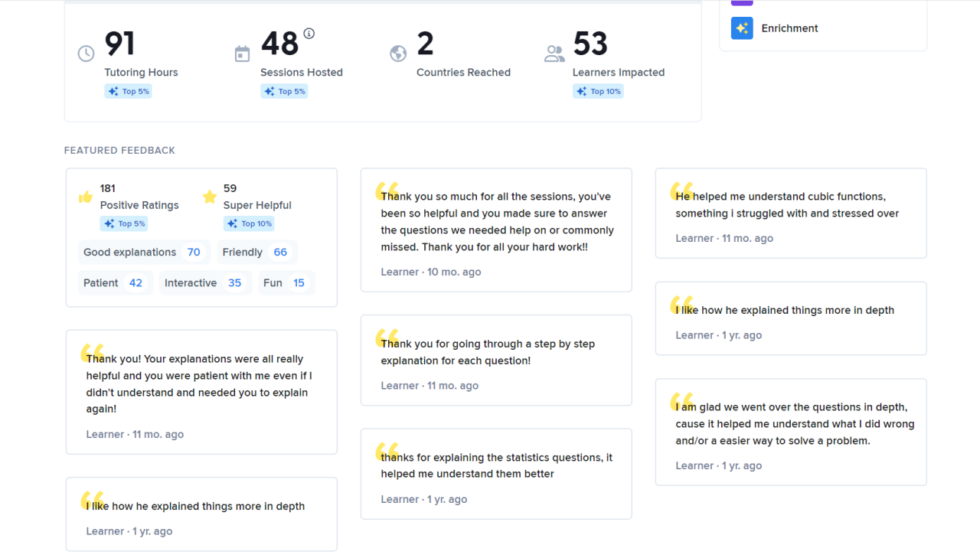Image resolution: width=980 pixels, height=558 pixels.
Task: Click the people icon beside Learners Impacted
Action: (x=554, y=54)
